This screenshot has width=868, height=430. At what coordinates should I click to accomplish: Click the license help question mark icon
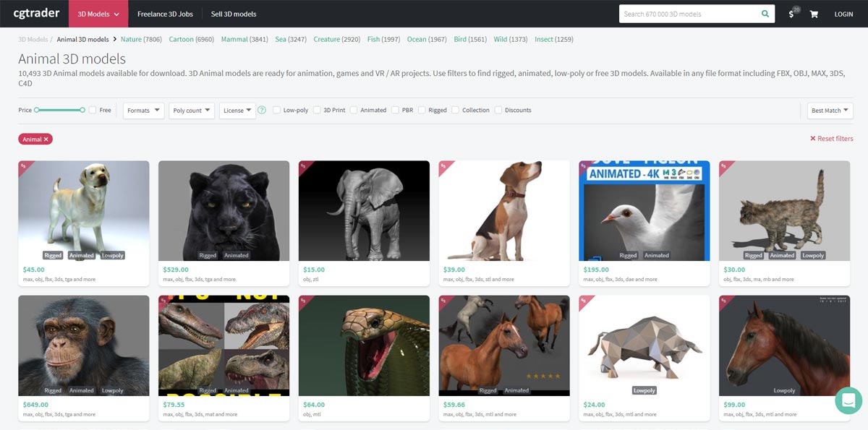pos(262,111)
